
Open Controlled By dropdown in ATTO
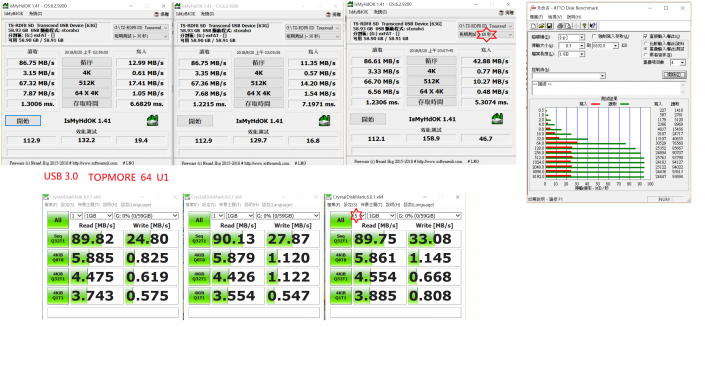569,75
